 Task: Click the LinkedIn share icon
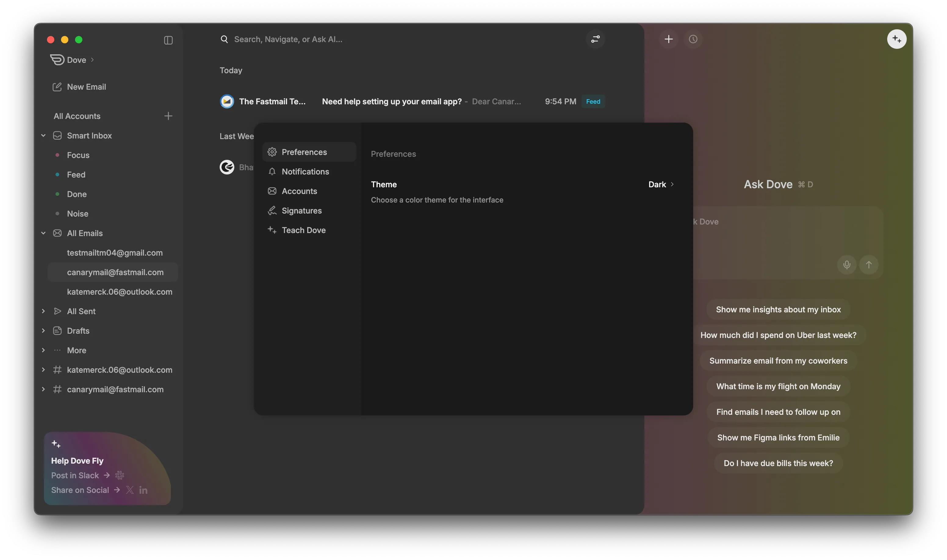coord(143,490)
